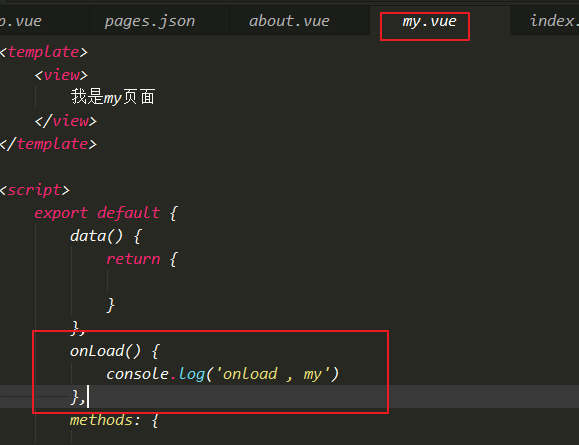
Task: Click the 'data() {' line
Action: point(106,236)
